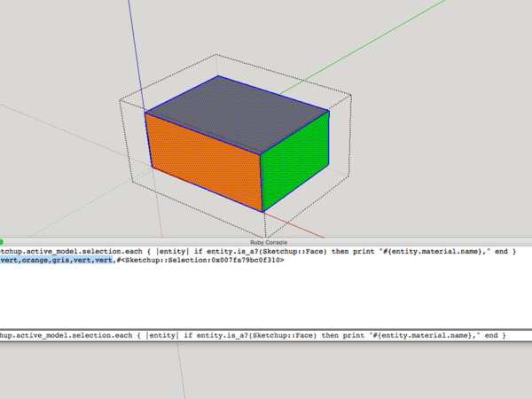Click the word "orange" in console output

pos(36,261)
